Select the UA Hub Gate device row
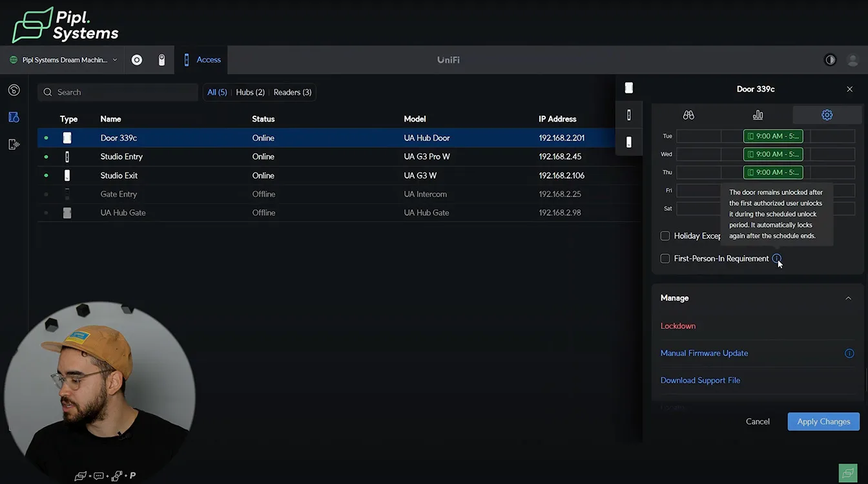The height and width of the screenshot is (484, 868). click(x=339, y=213)
